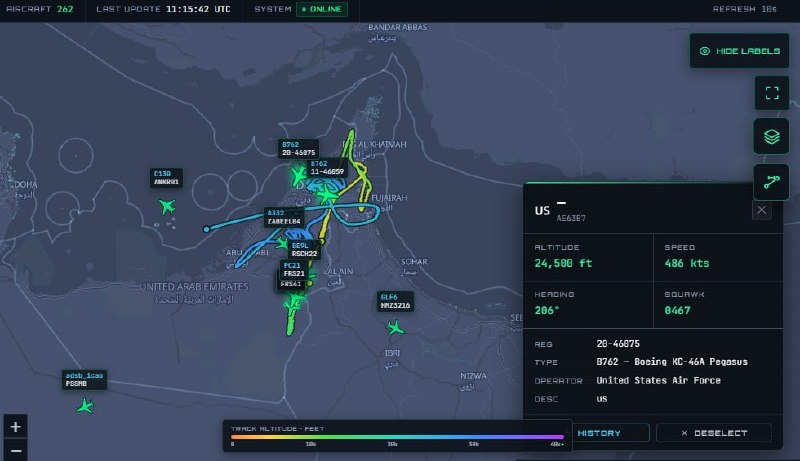
Task: Click the MMZ3216 map label
Action: coord(395,301)
